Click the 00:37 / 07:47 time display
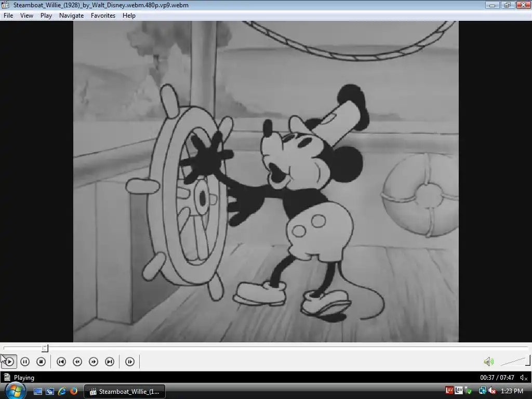The width and height of the screenshot is (532, 399). click(497, 378)
